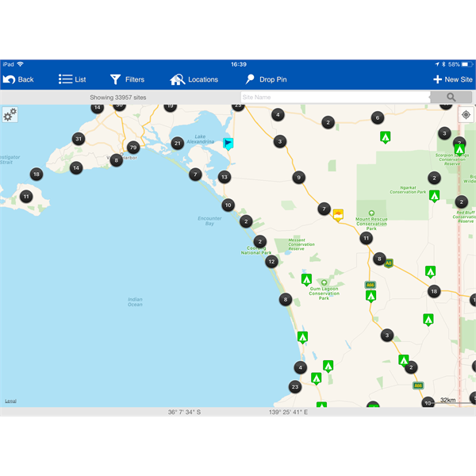Add a New Site
The height and width of the screenshot is (476, 476).
pyautogui.click(x=453, y=79)
